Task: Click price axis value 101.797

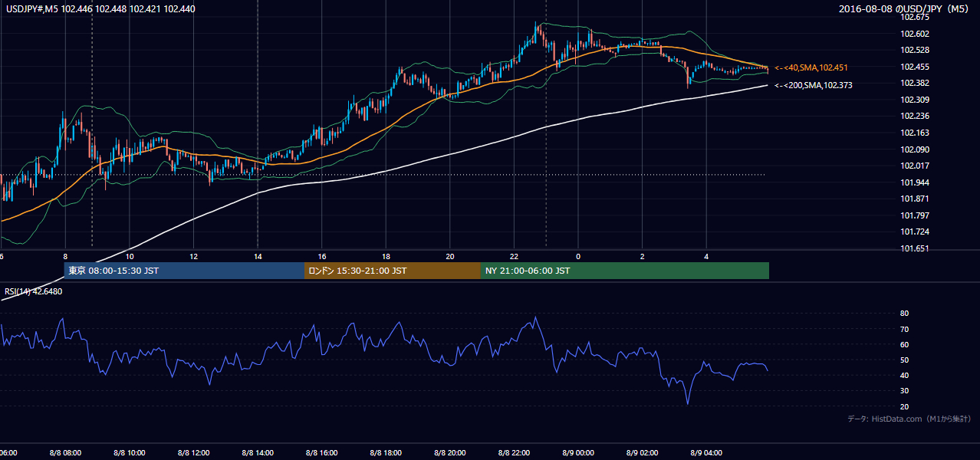Action: pyautogui.click(x=914, y=215)
